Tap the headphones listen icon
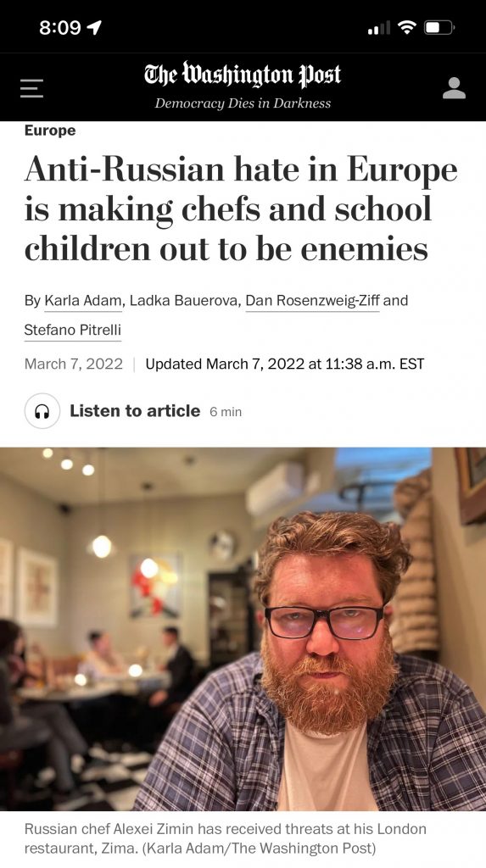Viewport: 486px width, 868px height. (x=42, y=411)
